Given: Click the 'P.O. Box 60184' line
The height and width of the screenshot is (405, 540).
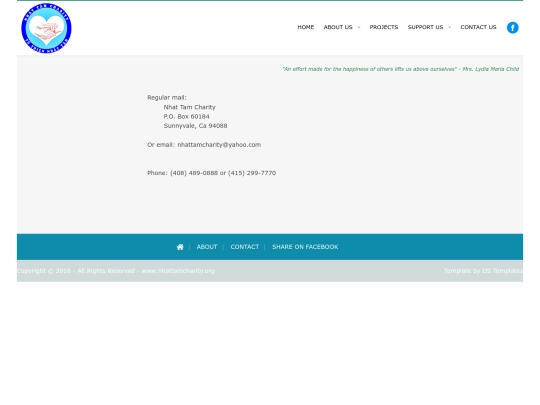Looking at the screenshot, I should (186, 116).
